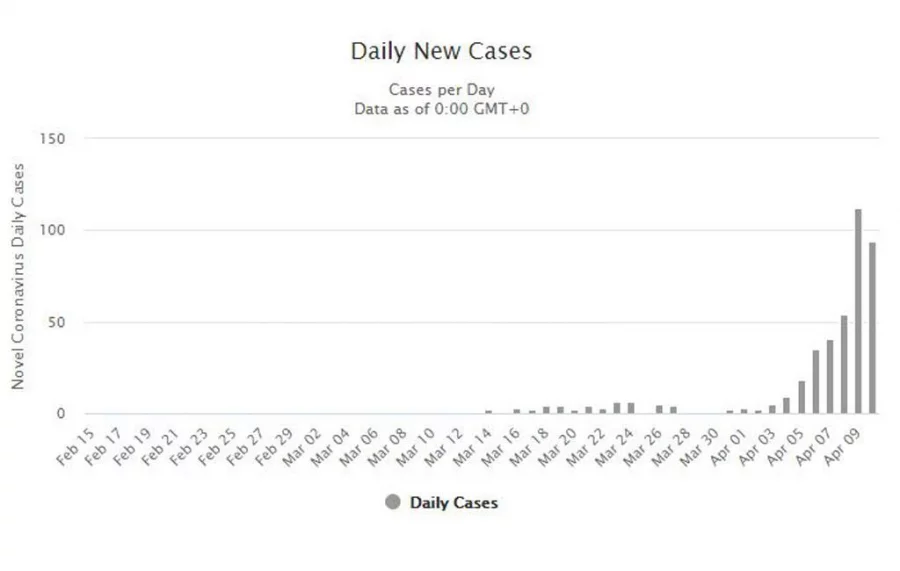Click the 150 y-axis value

coord(52,139)
